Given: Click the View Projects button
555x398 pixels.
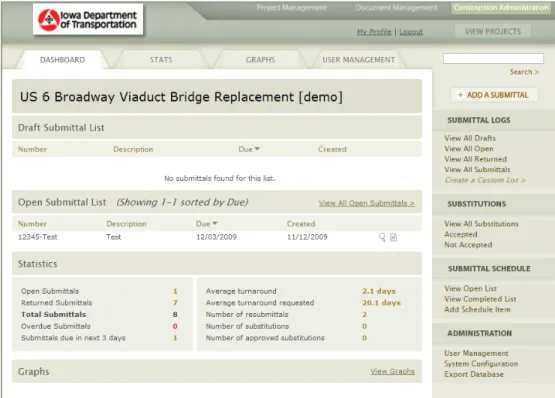Looking at the screenshot, I should pos(493,32).
